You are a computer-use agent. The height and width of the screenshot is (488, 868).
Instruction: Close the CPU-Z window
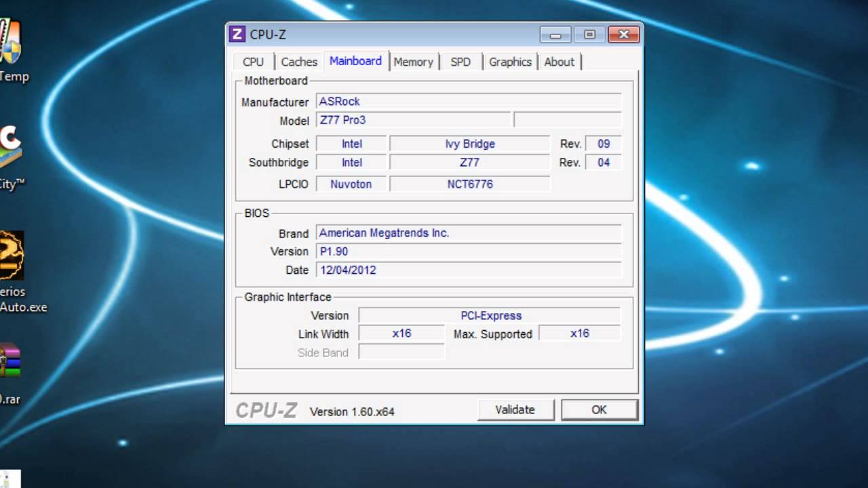pos(624,35)
